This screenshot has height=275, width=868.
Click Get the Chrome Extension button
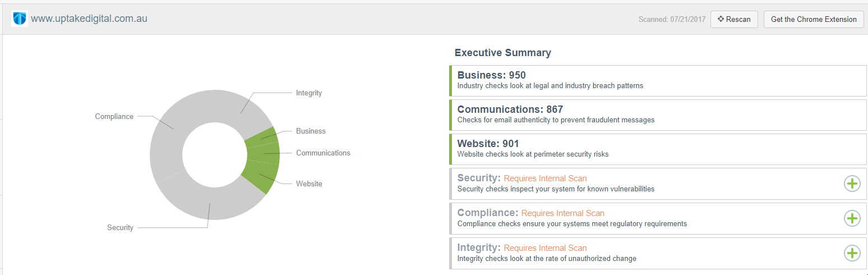point(813,19)
